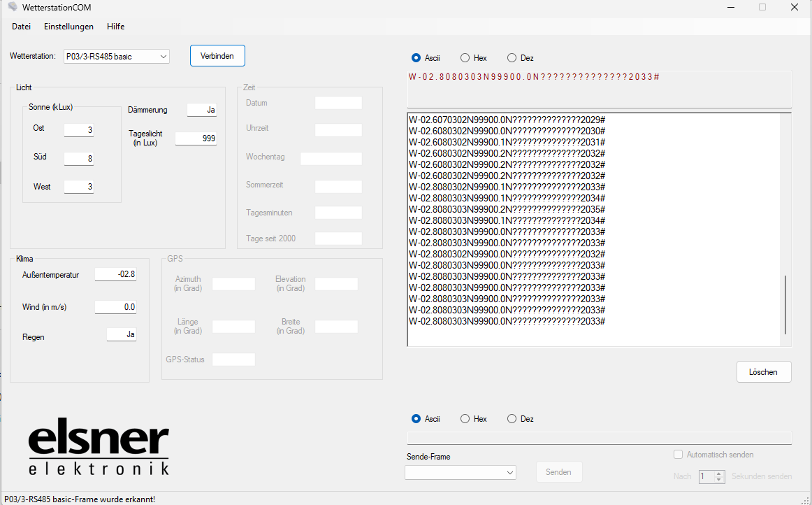The height and width of the screenshot is (505, 812).
Task: Enable the Automatisch senden checkbox
Action: click(678, 455)
